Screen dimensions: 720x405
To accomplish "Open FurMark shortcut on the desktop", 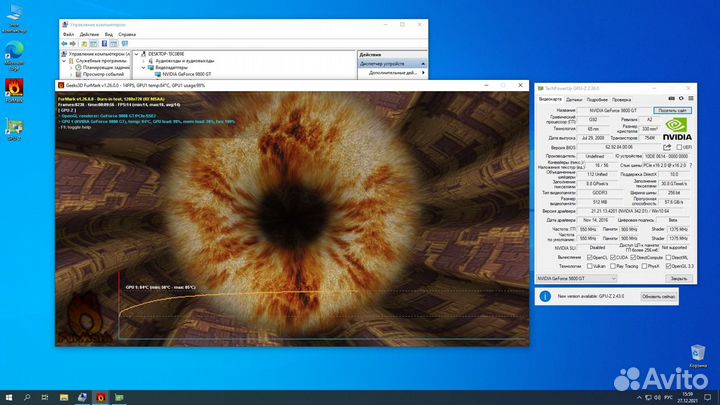I will [x=14, y=90].
